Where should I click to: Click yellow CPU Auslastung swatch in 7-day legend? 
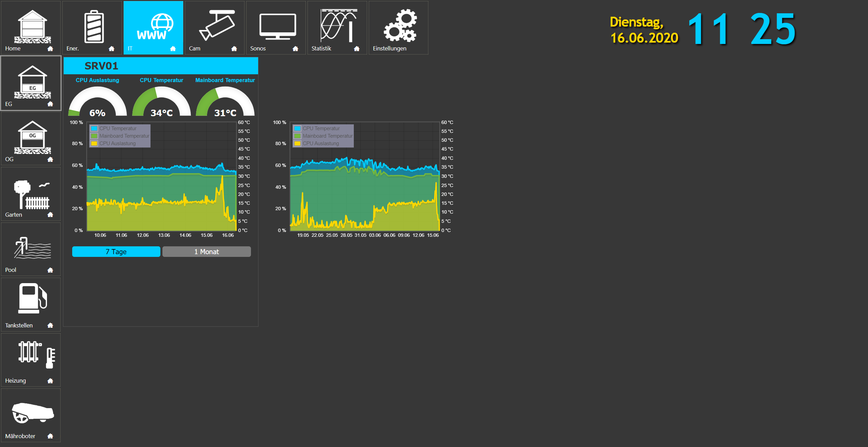[94, 143]
